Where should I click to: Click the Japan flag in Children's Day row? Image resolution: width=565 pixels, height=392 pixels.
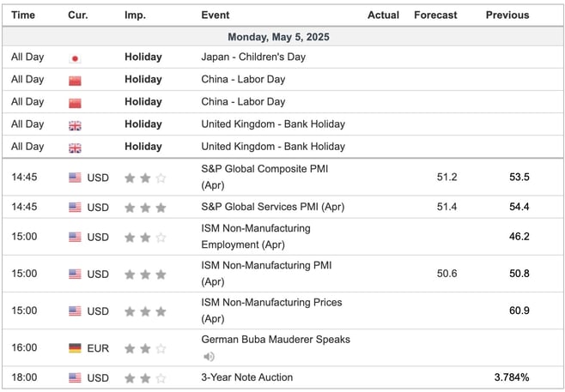75,58
